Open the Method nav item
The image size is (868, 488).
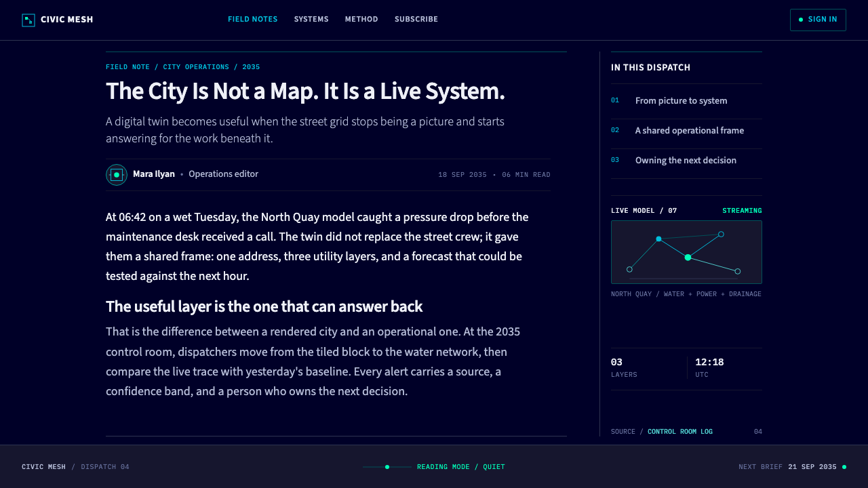(361, 20)
